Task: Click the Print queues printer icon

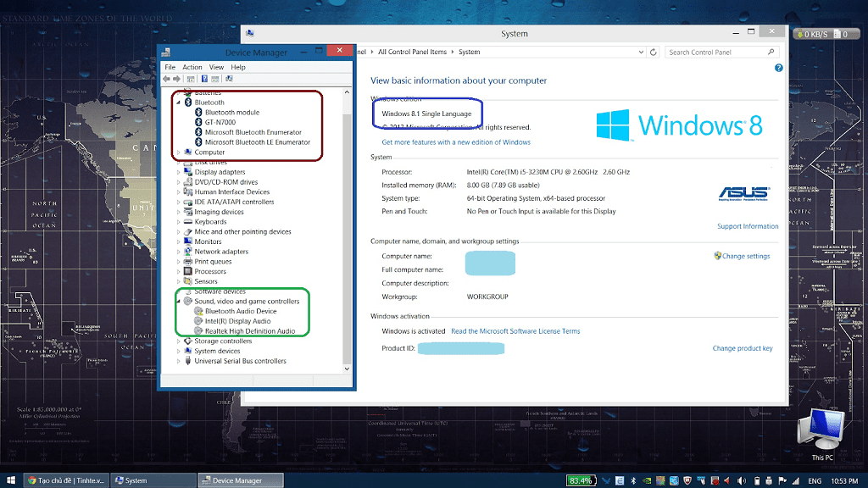Action: click(x=187, y=262)
